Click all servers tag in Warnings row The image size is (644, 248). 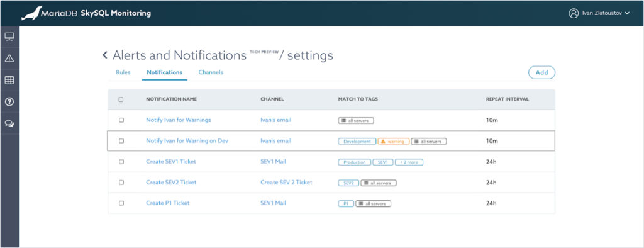tap(356, 120)
